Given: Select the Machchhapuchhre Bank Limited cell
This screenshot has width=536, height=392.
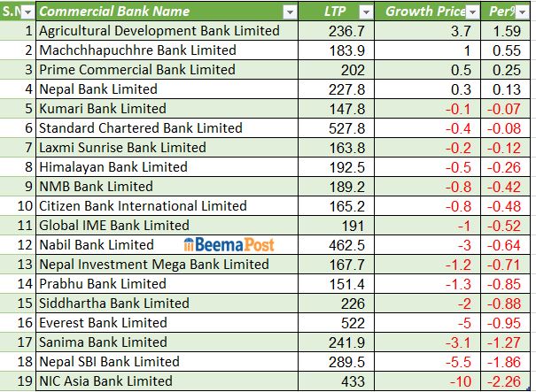Looking at the screenshot, I should (137, 50).
